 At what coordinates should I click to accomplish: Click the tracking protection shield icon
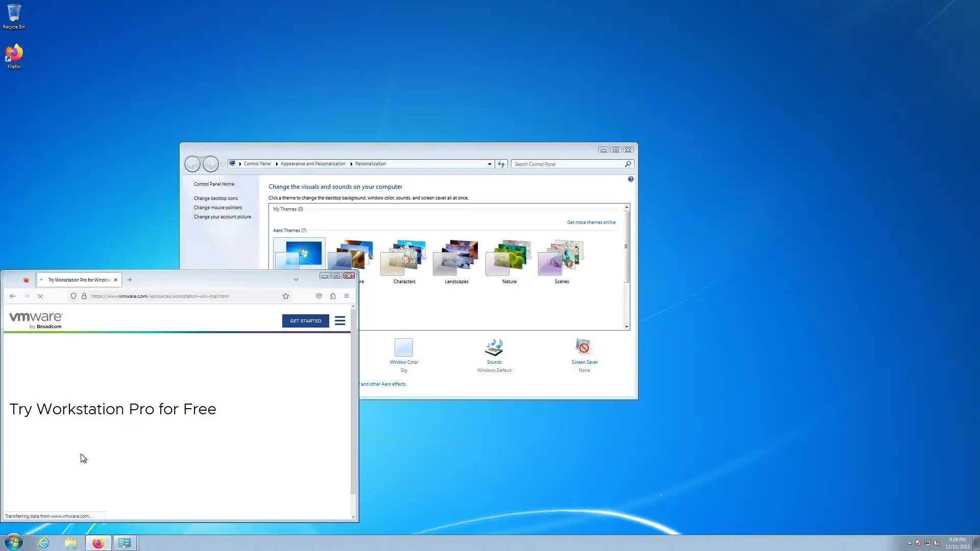tap(73, 296)
